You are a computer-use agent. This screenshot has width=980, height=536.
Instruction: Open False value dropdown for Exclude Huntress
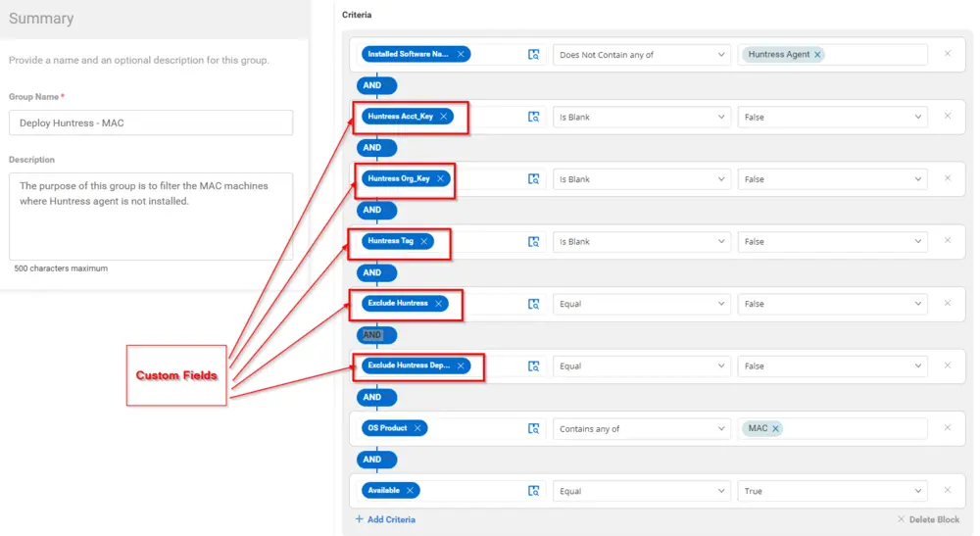coord(832,304)
